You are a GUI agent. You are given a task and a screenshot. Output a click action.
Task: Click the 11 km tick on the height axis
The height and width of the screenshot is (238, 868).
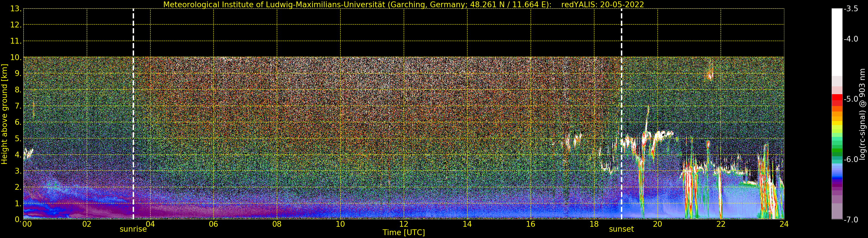pos(16,41)
